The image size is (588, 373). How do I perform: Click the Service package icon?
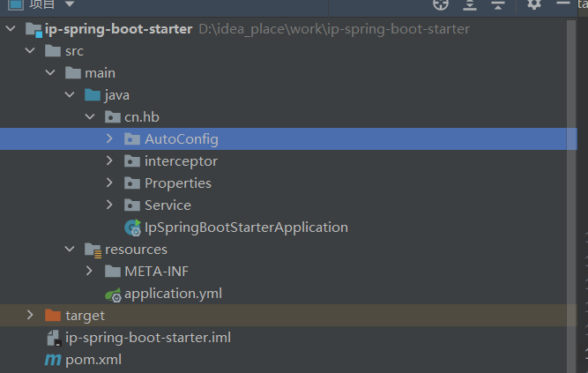tap(132, 205)
